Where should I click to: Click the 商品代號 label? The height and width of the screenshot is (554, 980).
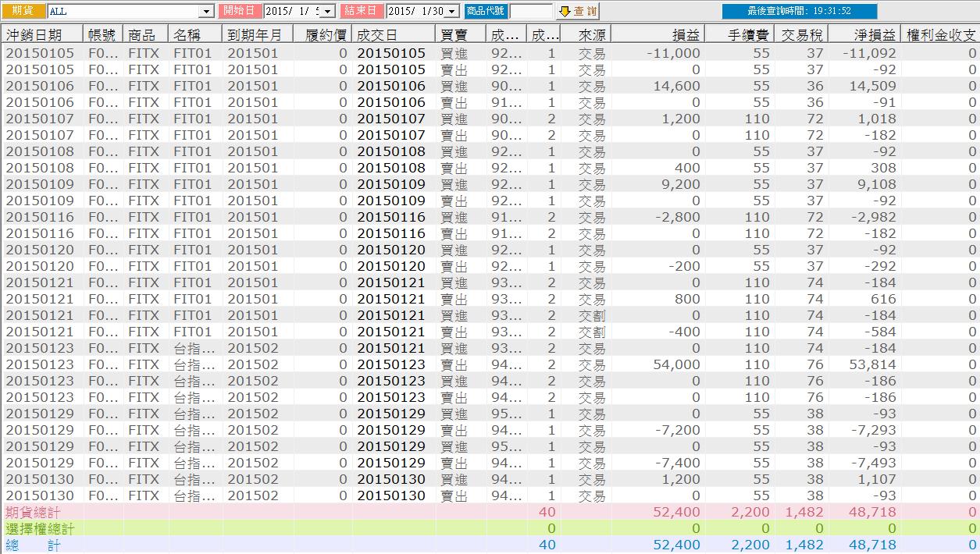pos(486,11)
